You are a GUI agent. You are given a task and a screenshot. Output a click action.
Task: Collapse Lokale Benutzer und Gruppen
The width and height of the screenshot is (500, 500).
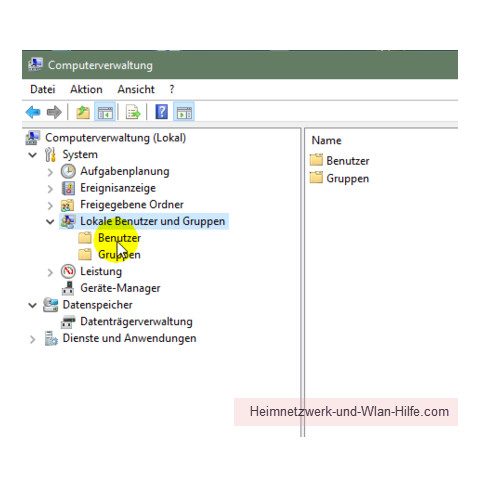(x=50, y=221)
